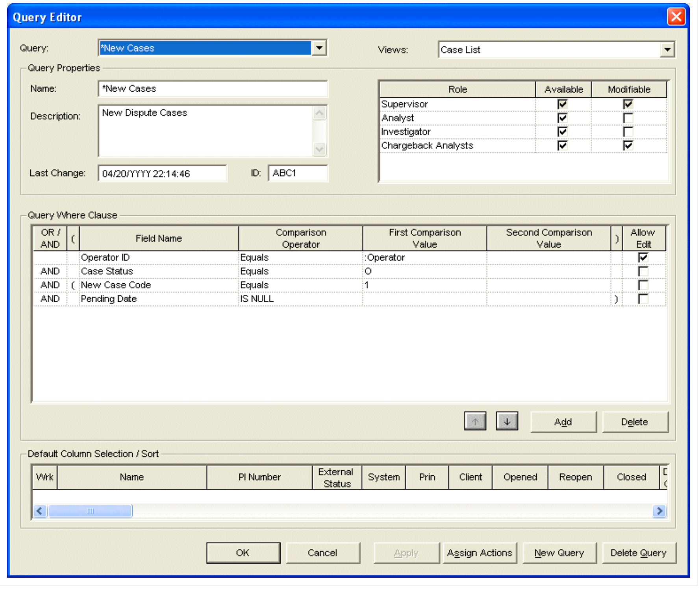
Task: Click the IS NULL comparison operator cell
Action: click(x=300, y=299)
